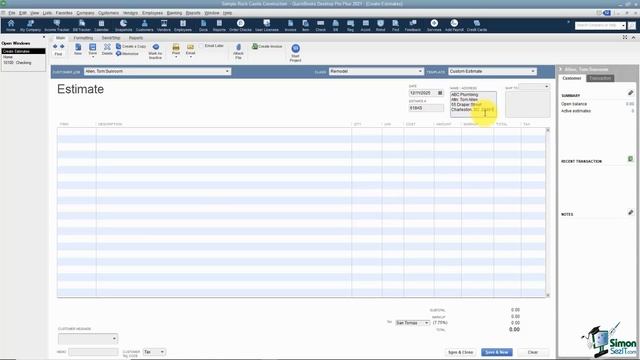
Task: Click the Add Payroll icon
Action: pos(454,25)
